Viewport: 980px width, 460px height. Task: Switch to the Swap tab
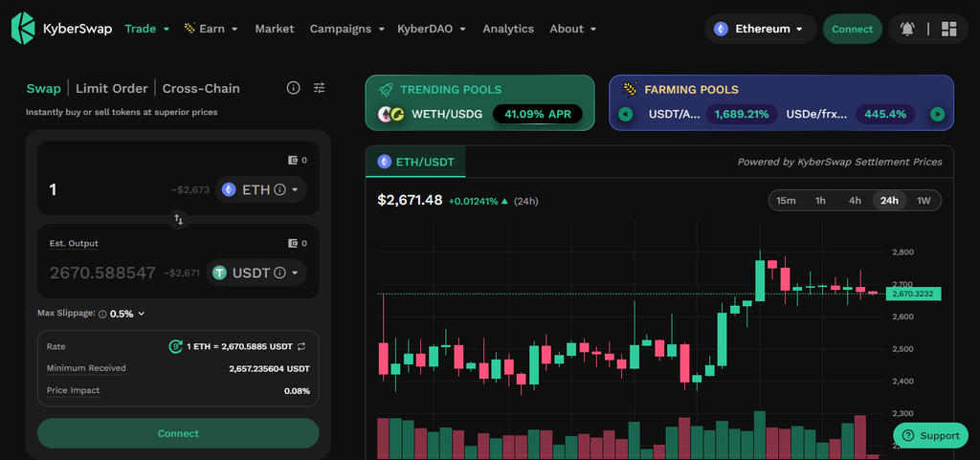pos(44,89)
